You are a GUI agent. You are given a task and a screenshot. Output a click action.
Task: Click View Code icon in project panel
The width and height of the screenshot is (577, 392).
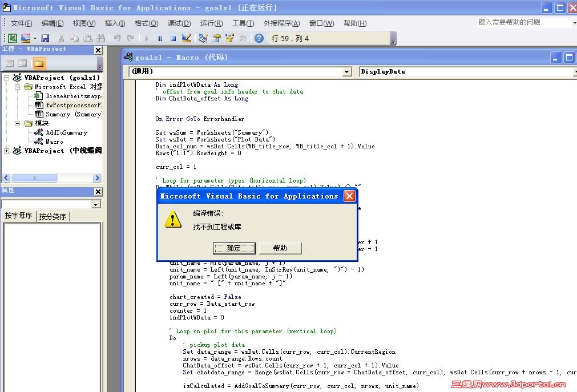[x=10, y=63]
